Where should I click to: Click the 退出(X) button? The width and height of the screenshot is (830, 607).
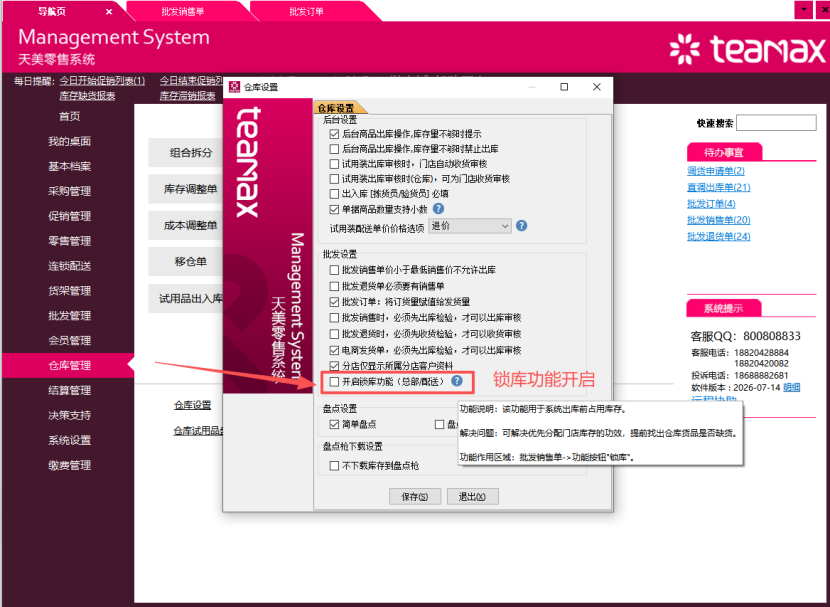[472, 496]
